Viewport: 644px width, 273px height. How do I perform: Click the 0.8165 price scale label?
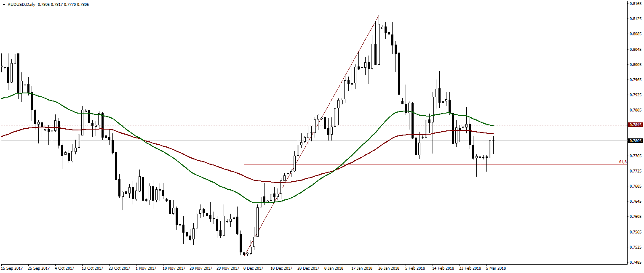click(635, 4)
